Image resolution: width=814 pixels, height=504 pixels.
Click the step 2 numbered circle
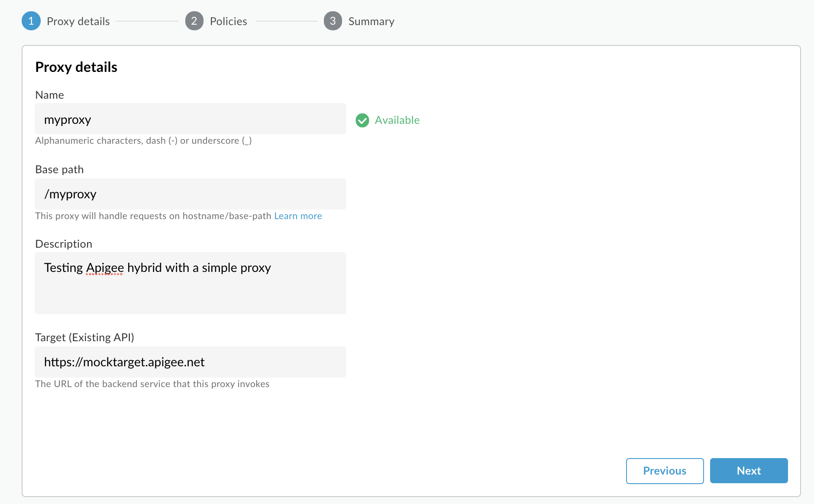(x=194, y=21)
